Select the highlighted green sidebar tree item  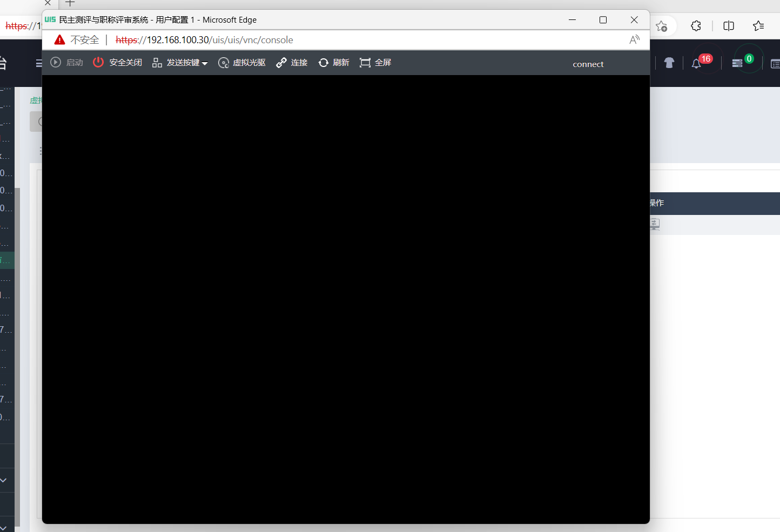(7, 260)
